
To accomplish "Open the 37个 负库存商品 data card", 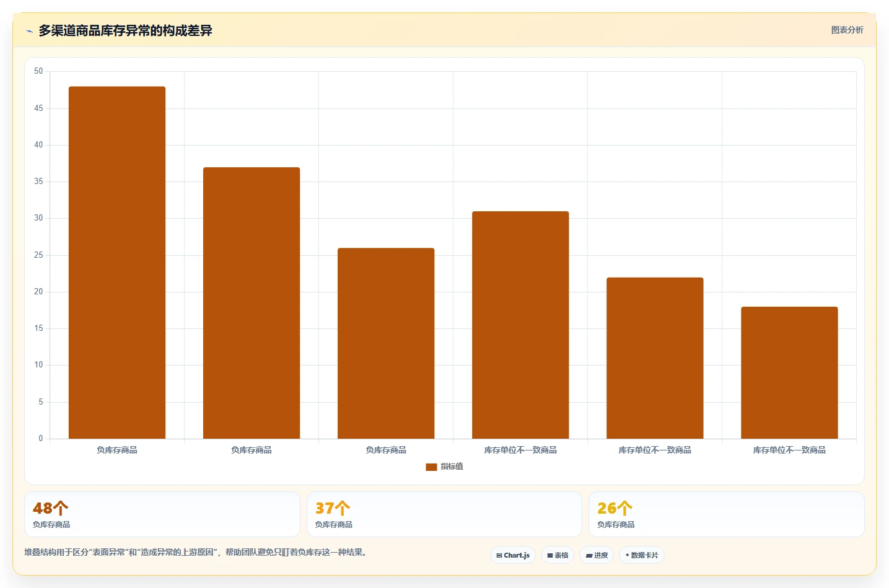I will pos(444,514).
